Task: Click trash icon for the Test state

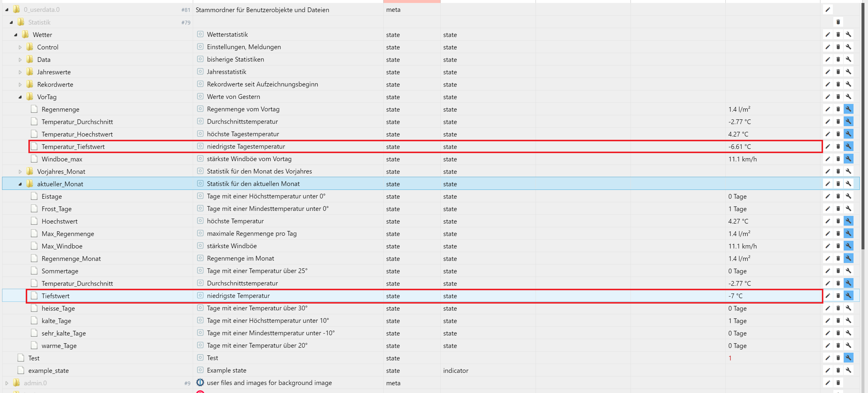Action: [838, 358]
